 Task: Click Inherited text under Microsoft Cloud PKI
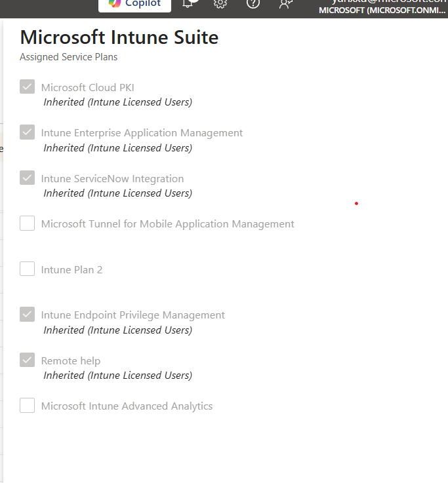tap(118, 102)
